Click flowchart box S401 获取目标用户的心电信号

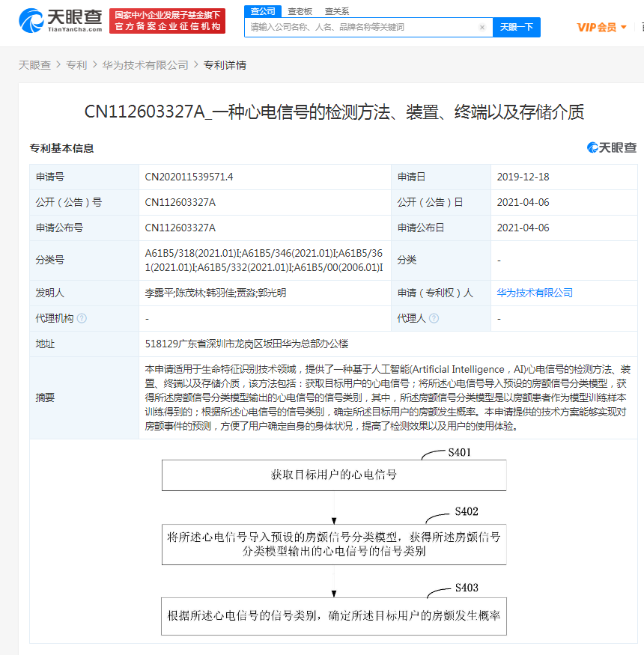coord(334,475)
